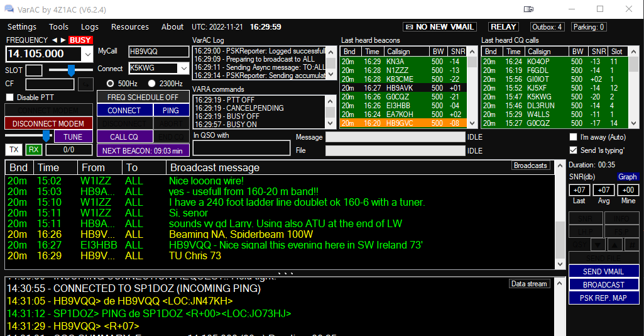Click the BROADCAST button

pyautogui.click(x=603, y=284)
